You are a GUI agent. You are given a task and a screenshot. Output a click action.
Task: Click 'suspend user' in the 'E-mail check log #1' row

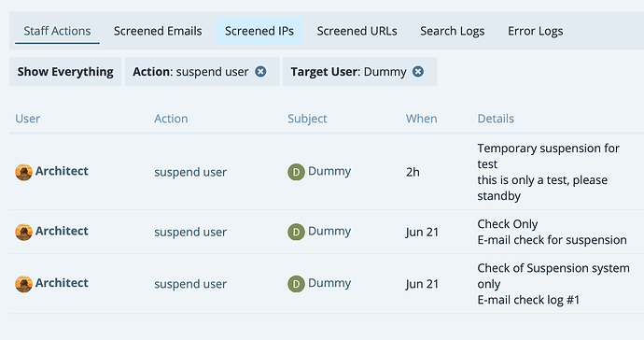point(190,284)
